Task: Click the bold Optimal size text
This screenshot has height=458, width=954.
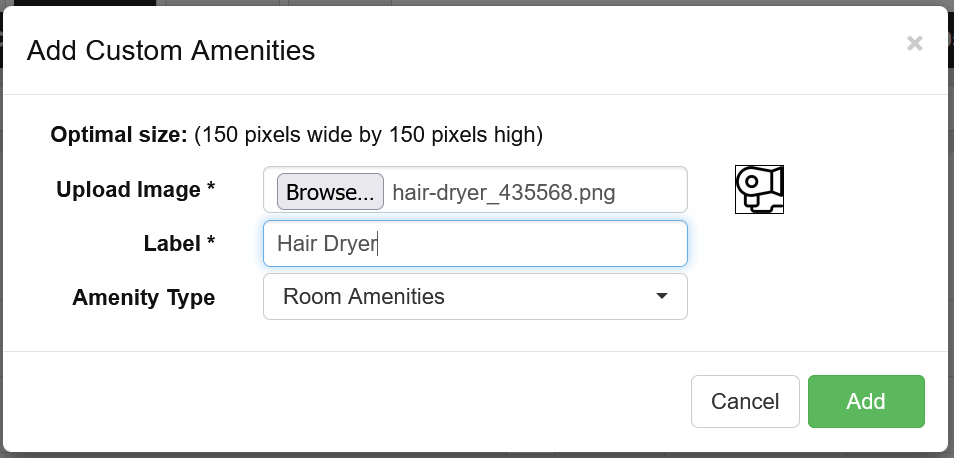Action: 119,134
